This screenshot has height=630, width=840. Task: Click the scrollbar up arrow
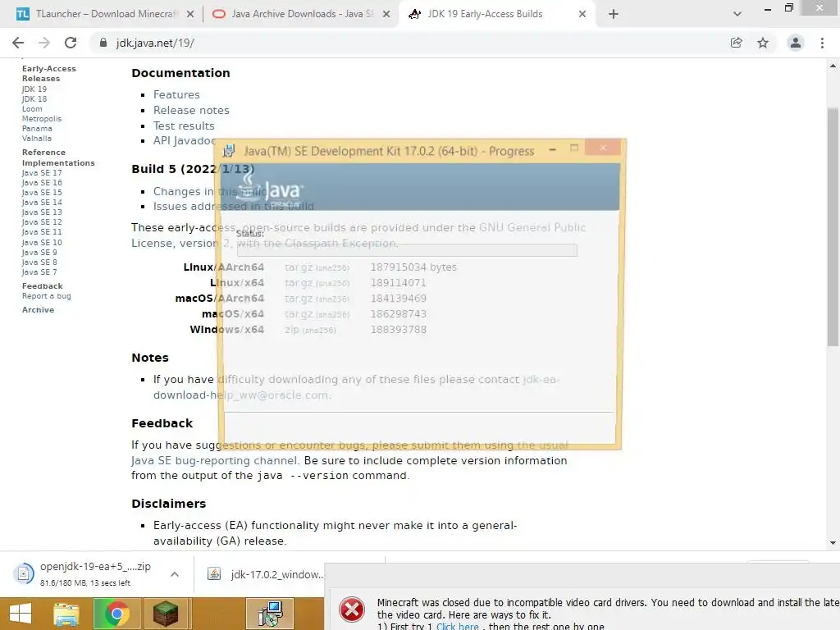[x=833, y=66]
